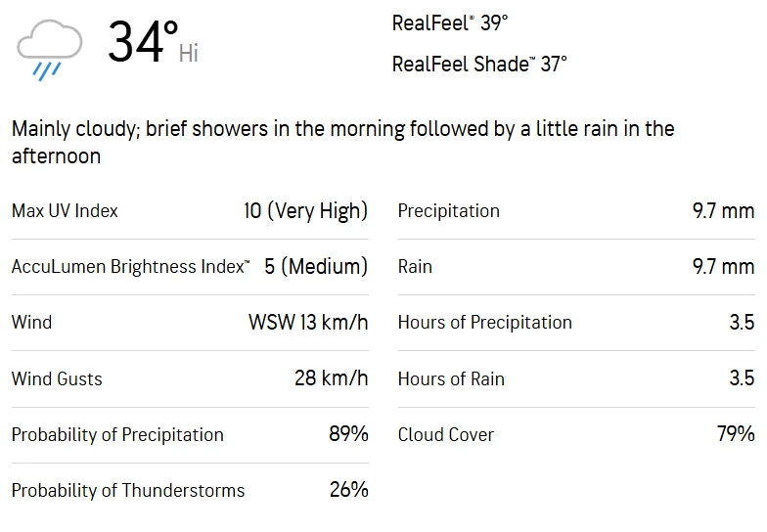This screenshot has height=532, width=767.
Task: Click the Max UV Index label
Action: coord(65,211)
